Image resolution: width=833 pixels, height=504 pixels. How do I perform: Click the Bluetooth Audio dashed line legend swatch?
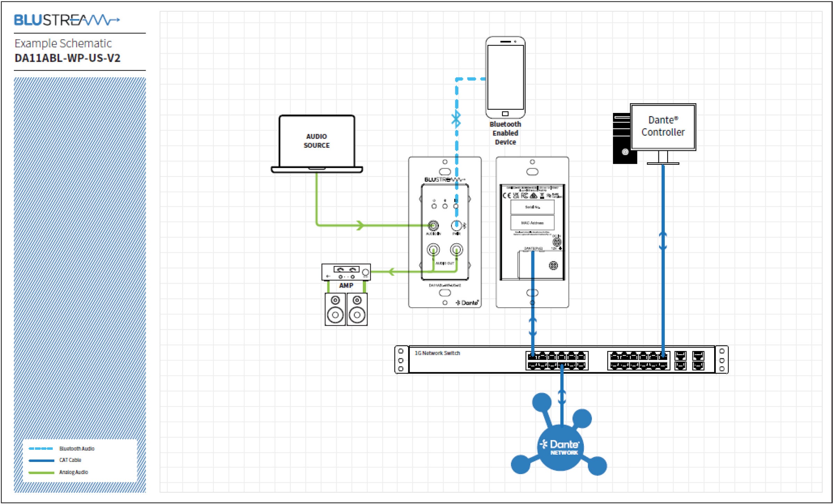point(41,448)
